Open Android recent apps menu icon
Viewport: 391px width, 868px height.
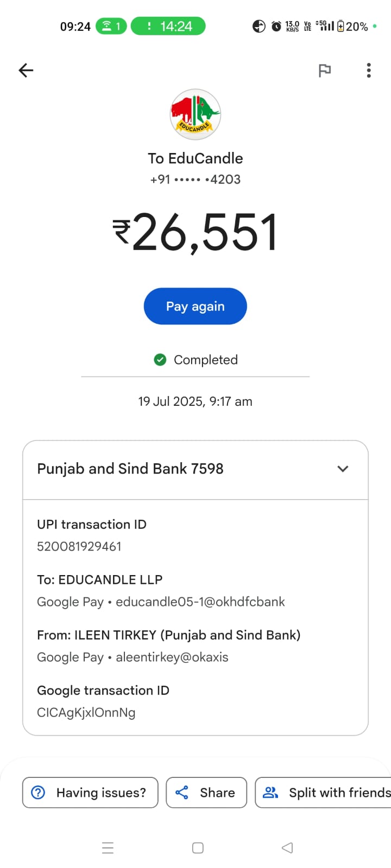pyautogui.click(x=108, y=848)
